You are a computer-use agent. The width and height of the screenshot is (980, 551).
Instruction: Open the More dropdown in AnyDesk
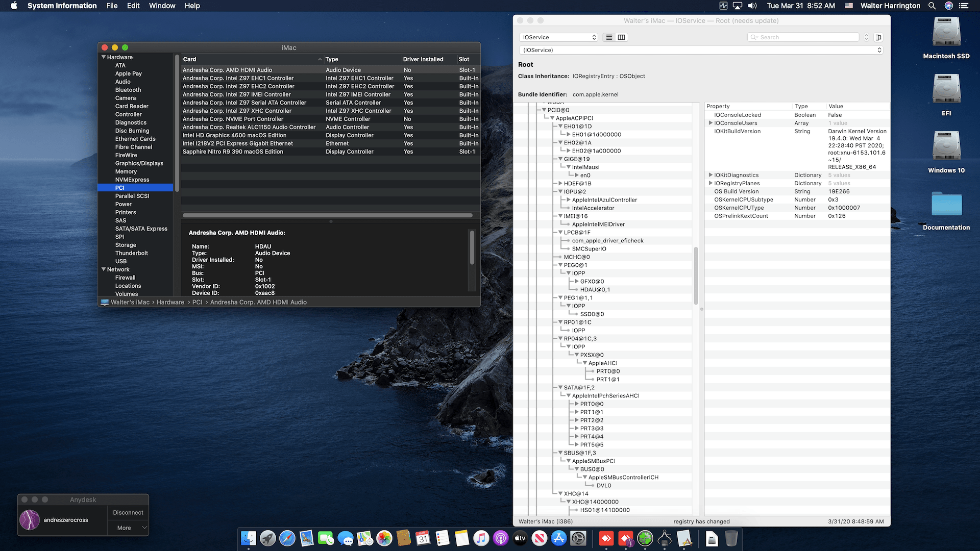(128, 528)
